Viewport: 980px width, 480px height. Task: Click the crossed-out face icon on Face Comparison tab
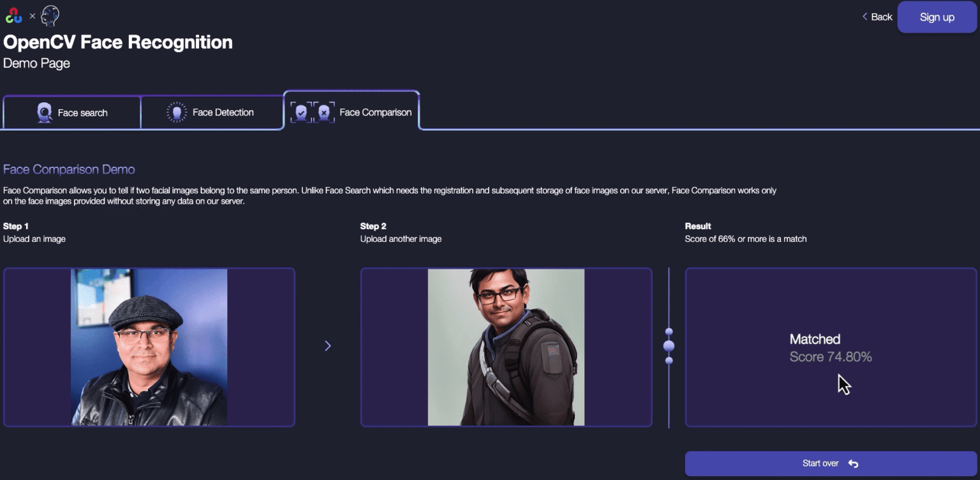(x=323, y=111)
